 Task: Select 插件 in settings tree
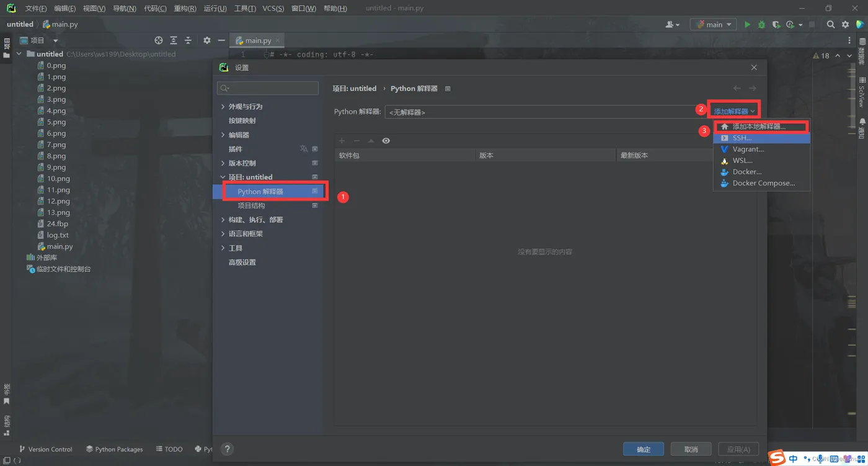(235, 149)
